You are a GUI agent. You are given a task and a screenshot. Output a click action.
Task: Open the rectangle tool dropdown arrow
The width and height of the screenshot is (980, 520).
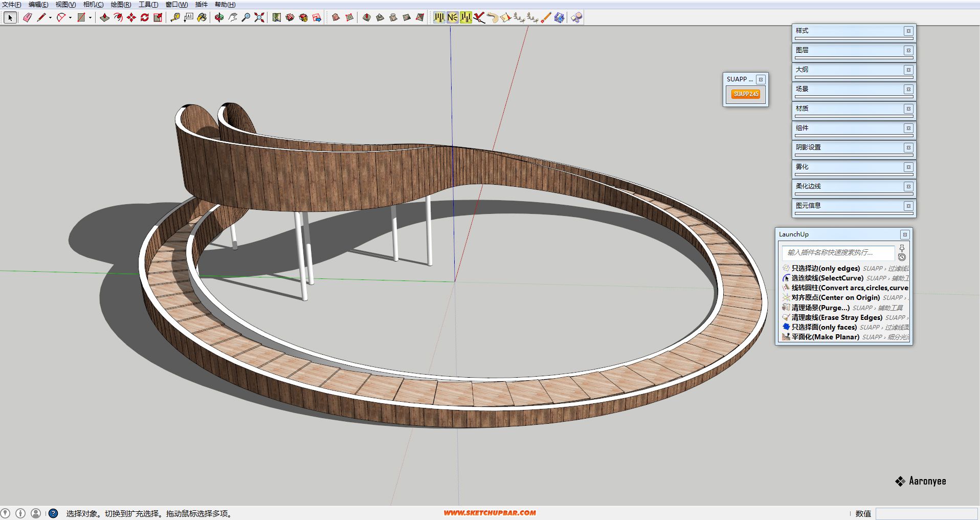pos(90,17)
